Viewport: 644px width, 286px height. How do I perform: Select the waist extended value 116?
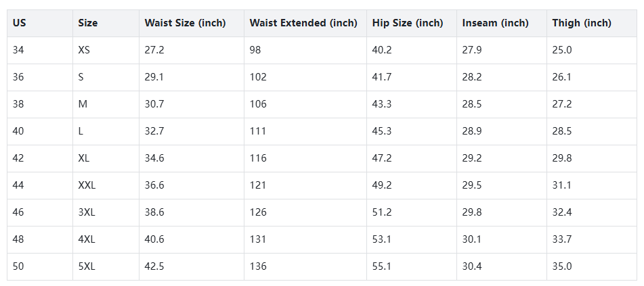[258, 158]
